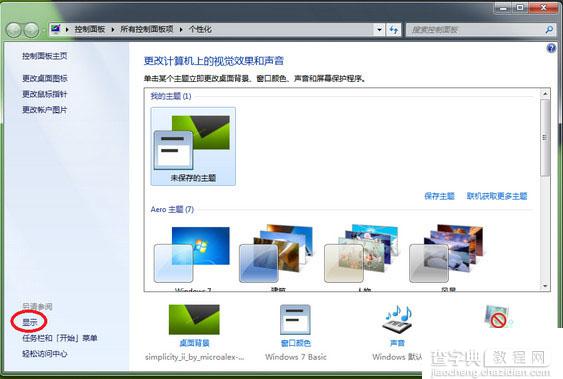Click the Windows 7 Basic caption
The image size is (563, 379).
coord(296,357)
